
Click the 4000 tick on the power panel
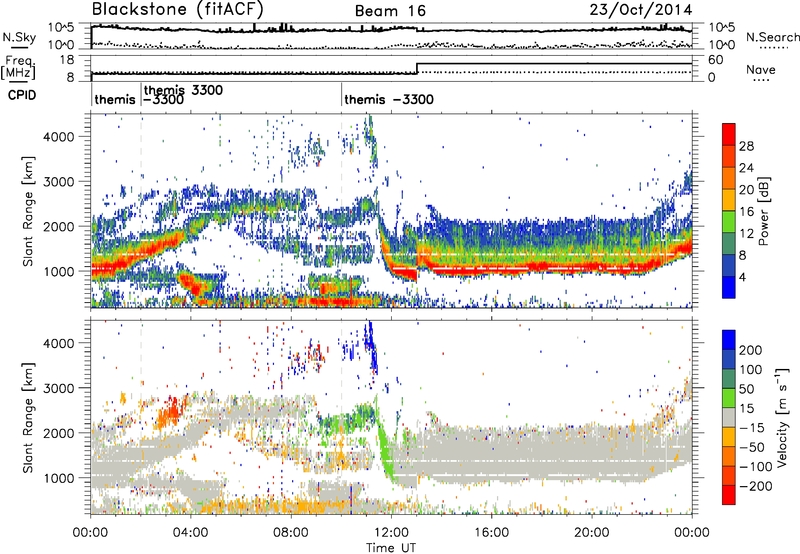pyautogui.click(x=59, y=137)
